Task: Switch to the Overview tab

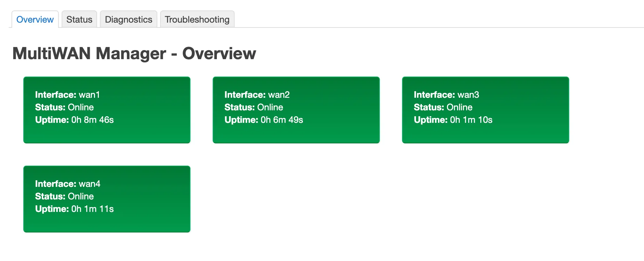Action: [35, 19]
